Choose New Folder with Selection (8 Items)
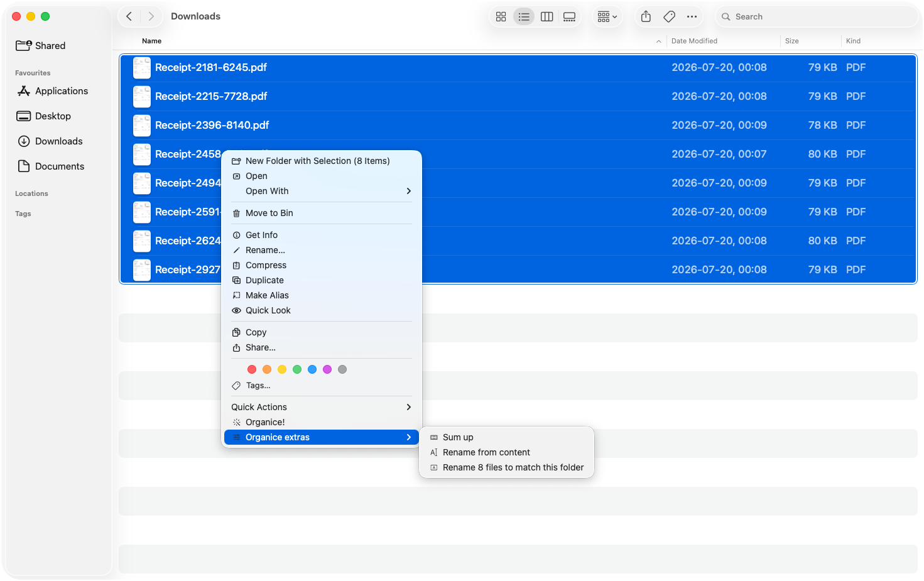924x581 pixels. [321, 161]
